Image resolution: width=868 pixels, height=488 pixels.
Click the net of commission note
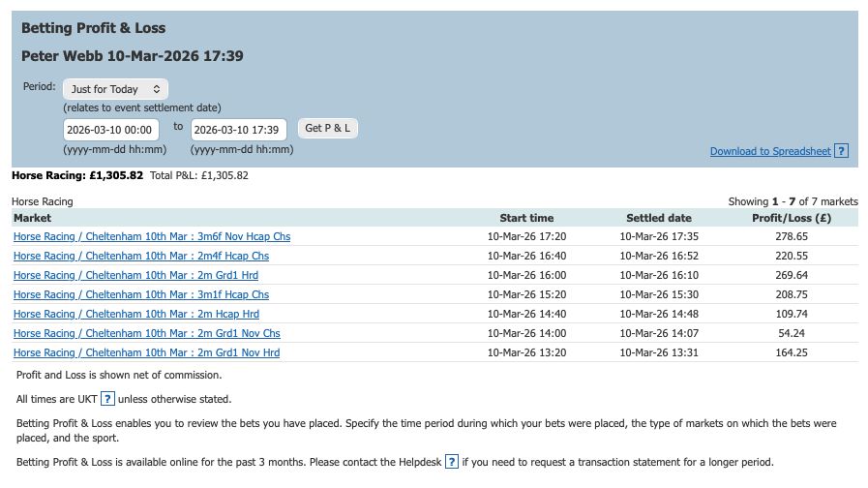(119, 375)
